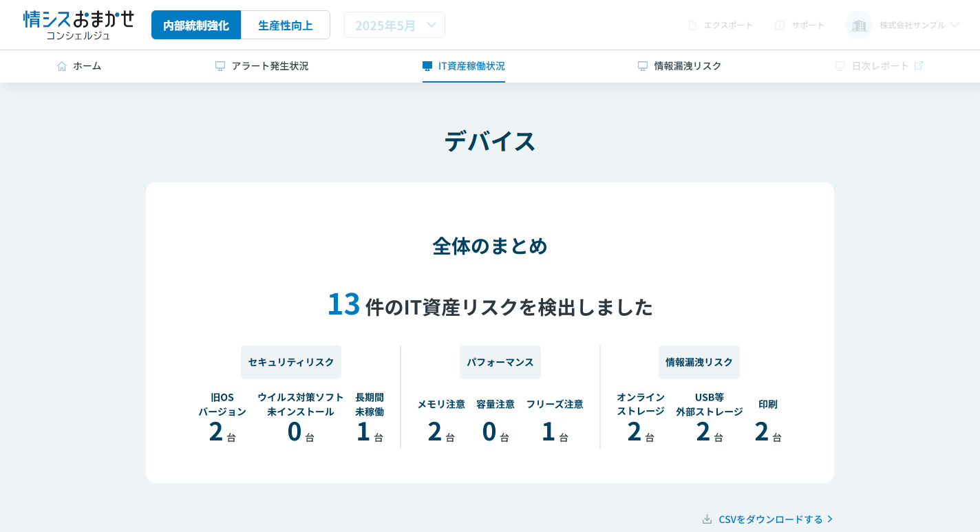Click the home icon beside ホーム
This screenshot has height=532, width=980.
[x=61, y=66]
